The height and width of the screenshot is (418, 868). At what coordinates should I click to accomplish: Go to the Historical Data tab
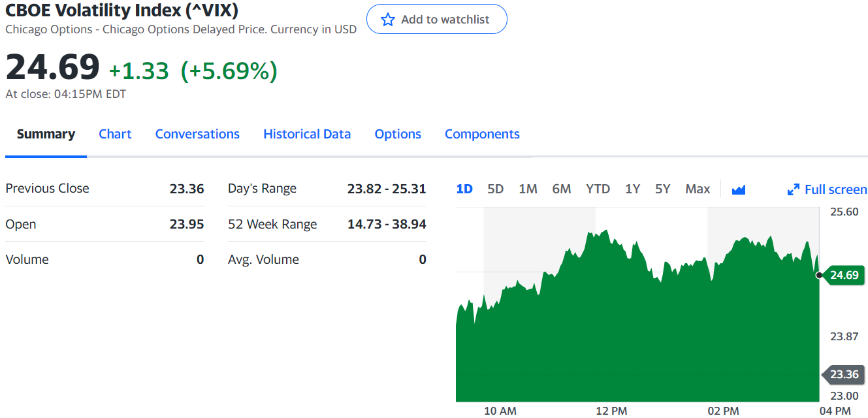coord(307,134)
